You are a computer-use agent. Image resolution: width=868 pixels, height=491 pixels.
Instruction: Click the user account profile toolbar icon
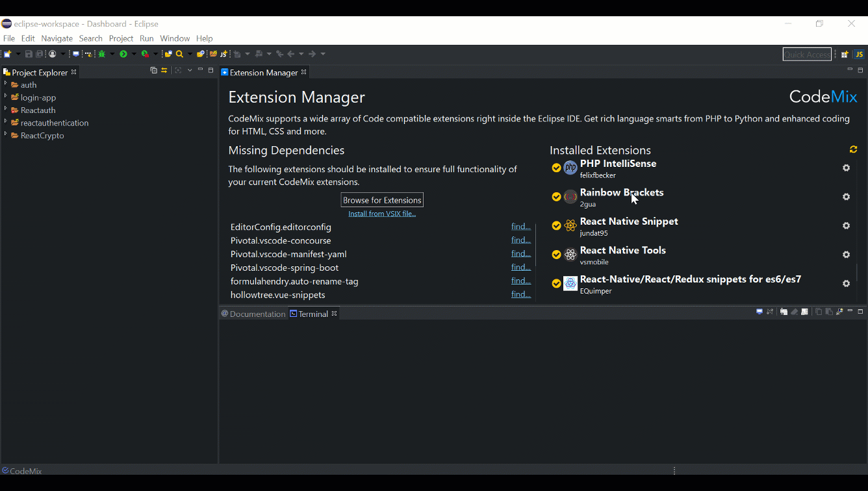pyautogui.click(x=53, y=54)
